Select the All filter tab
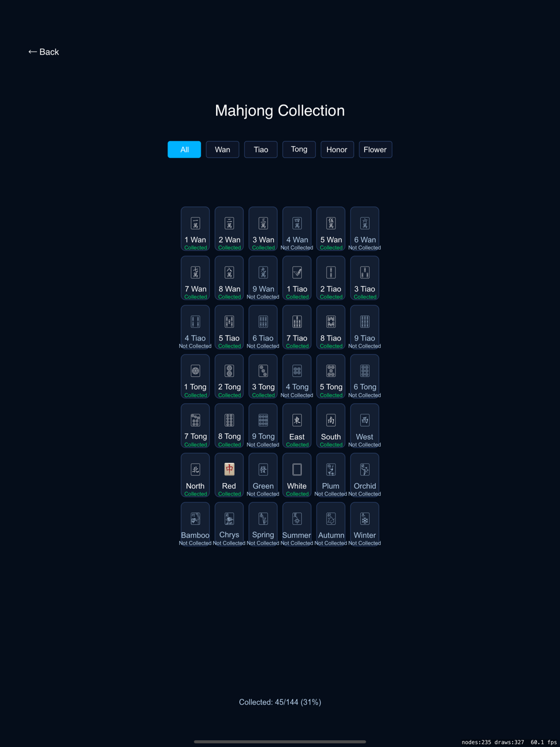 pyautogui.click(x=184, y=150)
